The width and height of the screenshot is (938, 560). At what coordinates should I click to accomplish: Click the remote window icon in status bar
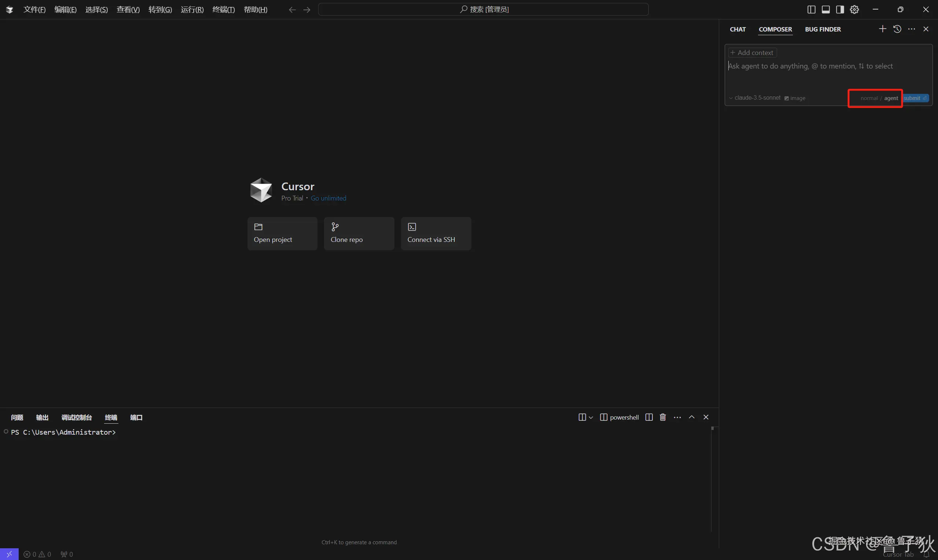coord(9,554)
